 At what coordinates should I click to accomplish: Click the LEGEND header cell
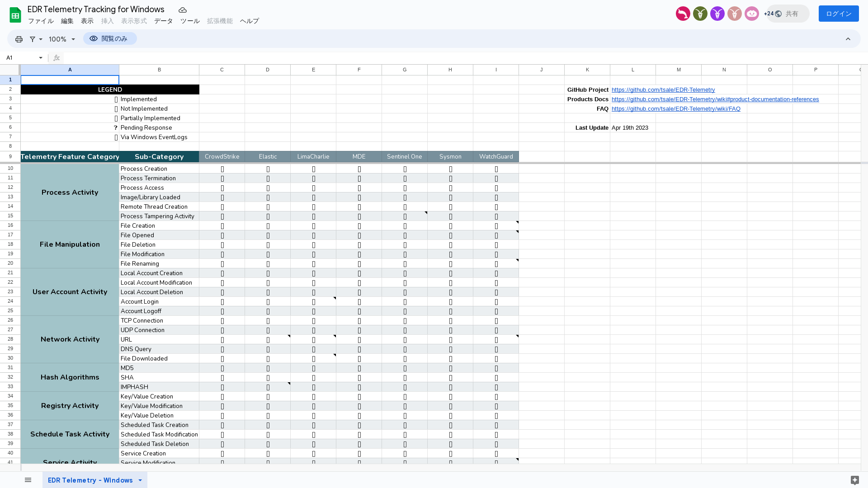[110, 89]
